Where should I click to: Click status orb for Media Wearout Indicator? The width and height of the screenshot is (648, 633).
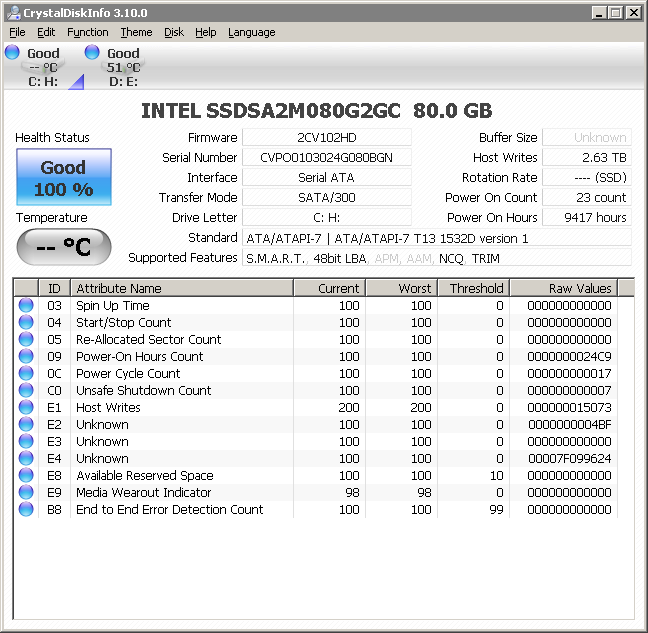point(26,493)
